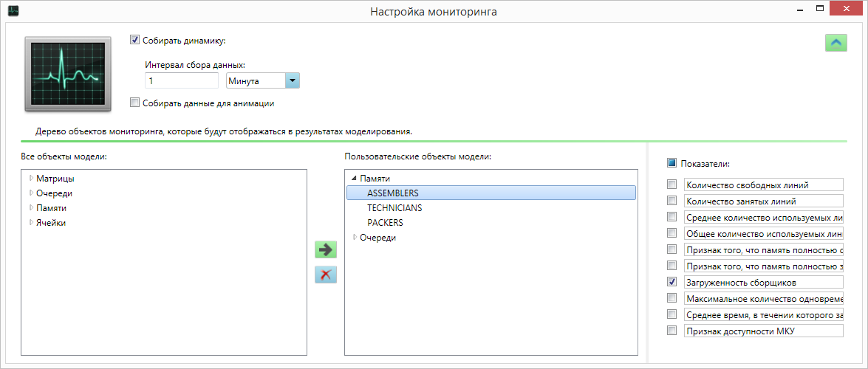Click the Количество свободных линий text field
This screenshot has width=868, height=369.
763,184
